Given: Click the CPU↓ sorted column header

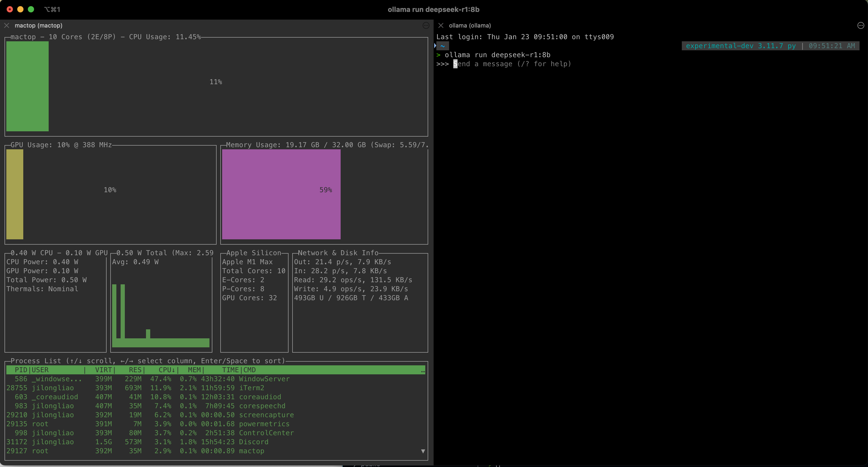Looking at the screenshot, I should 167,370.
